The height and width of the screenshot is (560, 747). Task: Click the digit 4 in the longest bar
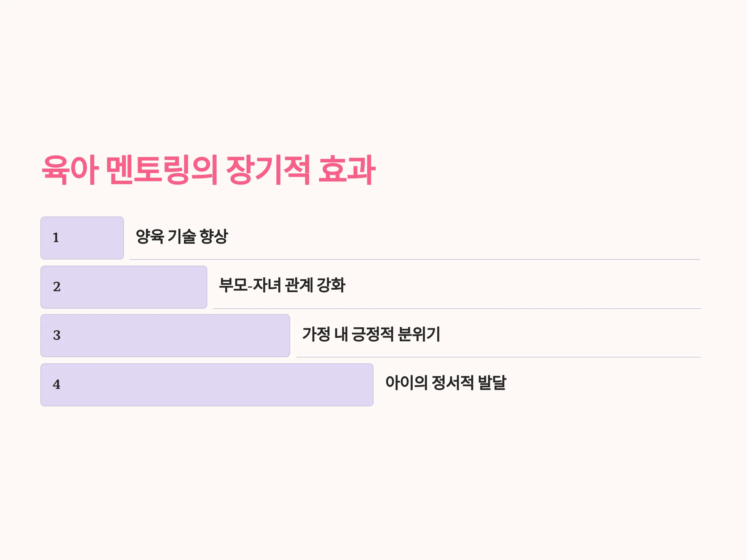tap(56, 384)
